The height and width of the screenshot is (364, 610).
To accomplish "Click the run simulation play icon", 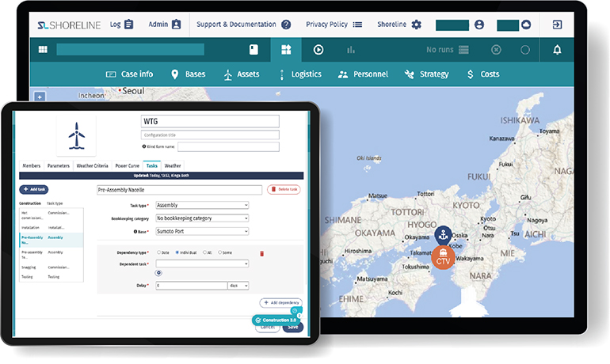I will [318, 50].
